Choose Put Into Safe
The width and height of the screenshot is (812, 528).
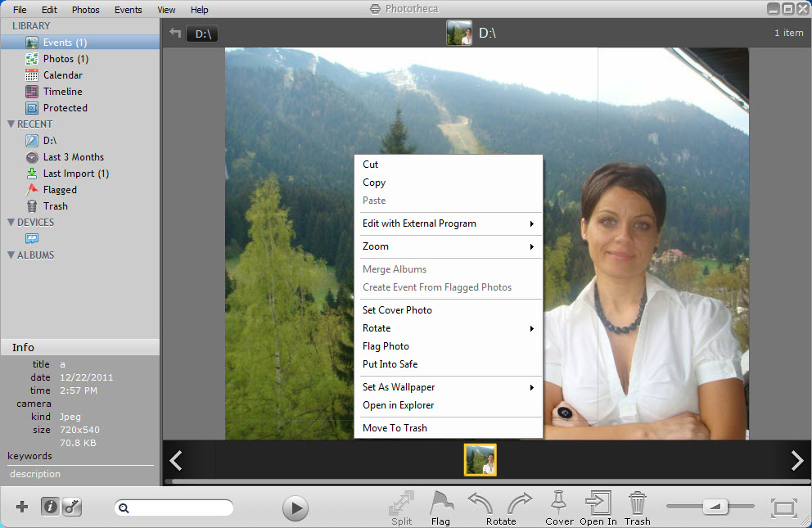pos(448,364)
